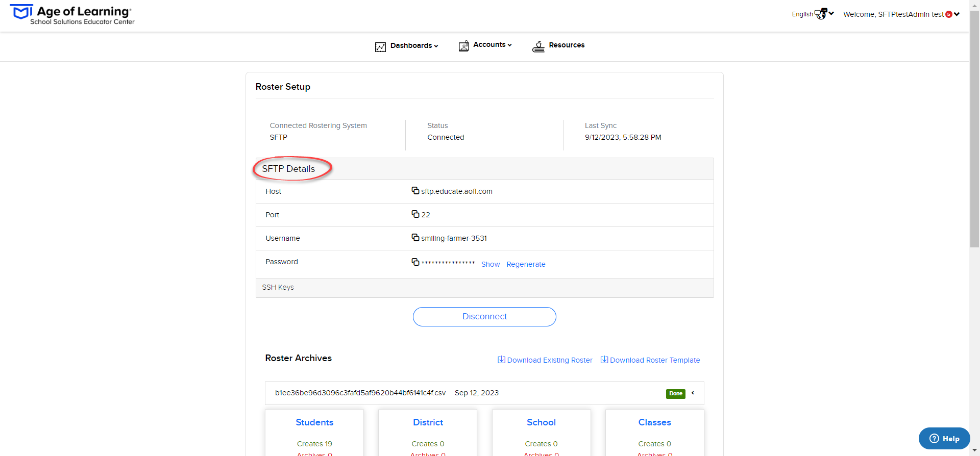Open the Students card heading
Screen dimensions: 980x456
pyautogui.click(x=314, y=422)
